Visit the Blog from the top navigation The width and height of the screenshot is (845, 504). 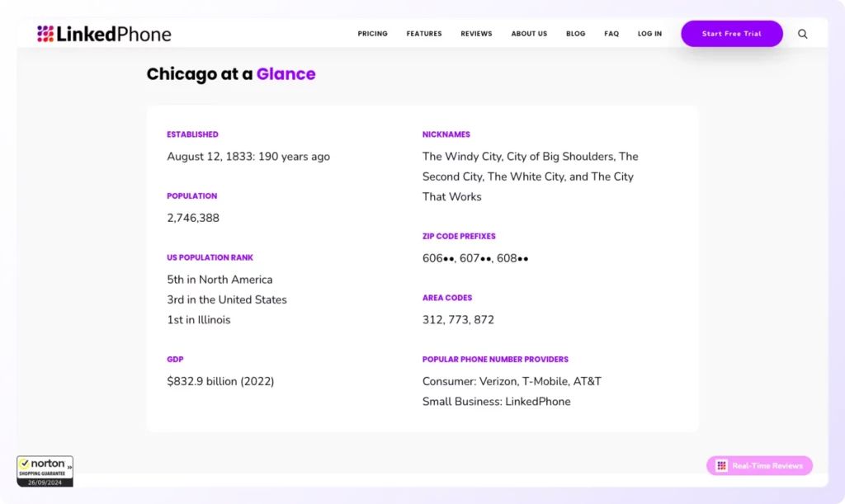click(575, 34)
